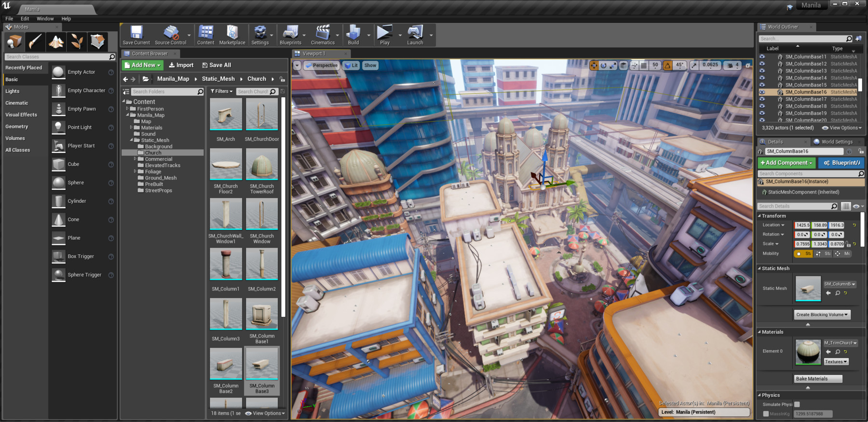Click Bake Materials button
Screen dimensions: 868x422
[x=818, y=379]
